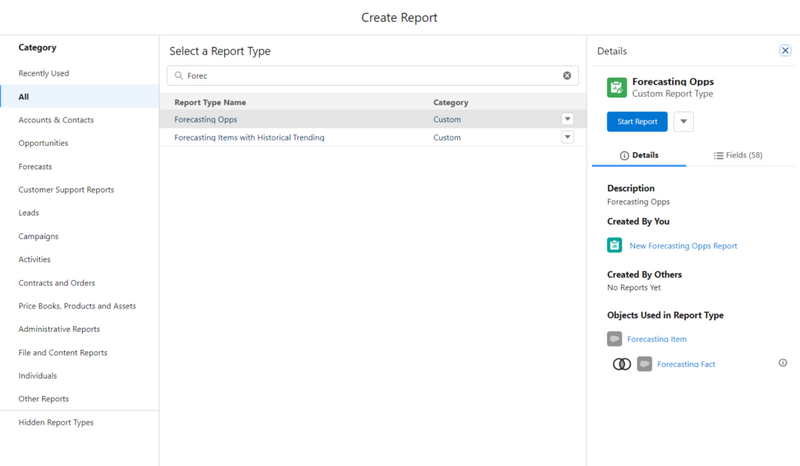Expand the arrow next to Start Report

684,121
